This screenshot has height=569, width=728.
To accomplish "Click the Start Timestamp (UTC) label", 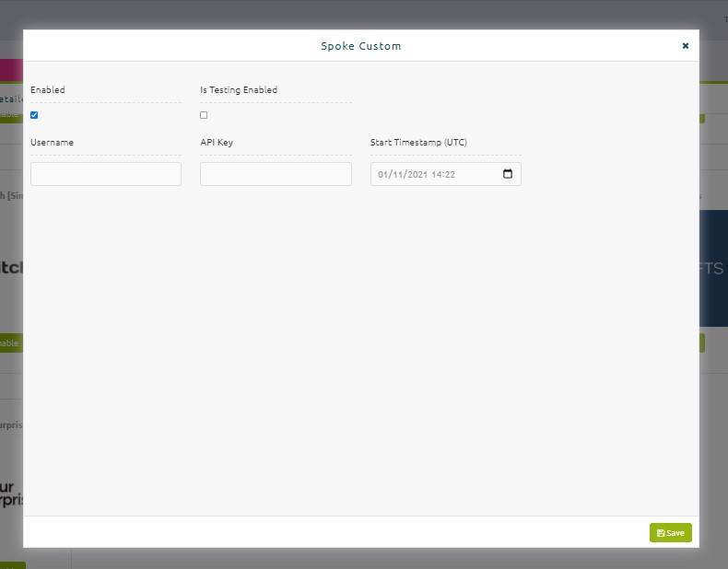I will 418,143.
